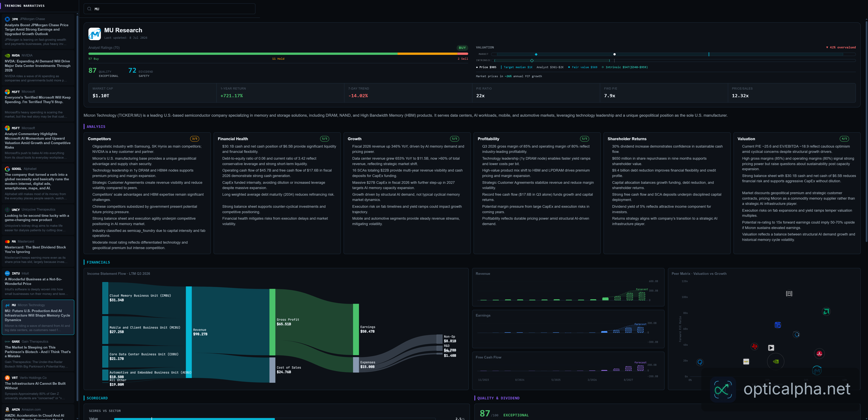Screen dimensions: 868x420
Task: Click the Growth 5/5 score badge
Action: tap(454, 139)
